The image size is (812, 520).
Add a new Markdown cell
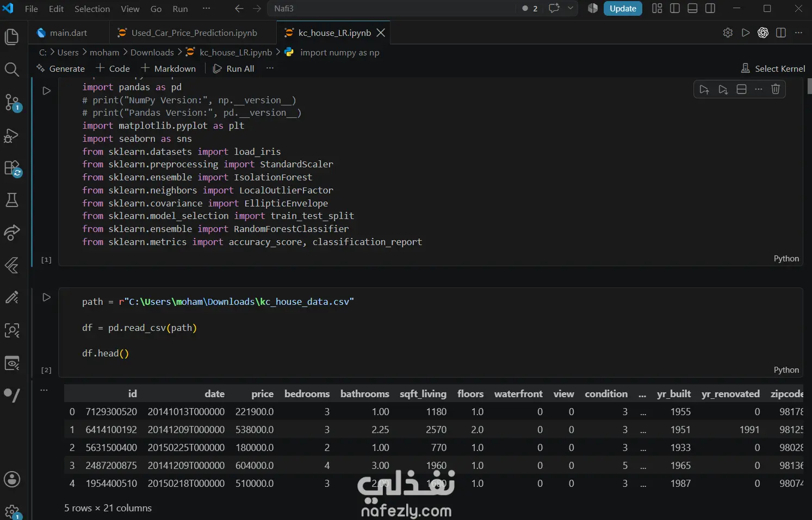(169, 68)
